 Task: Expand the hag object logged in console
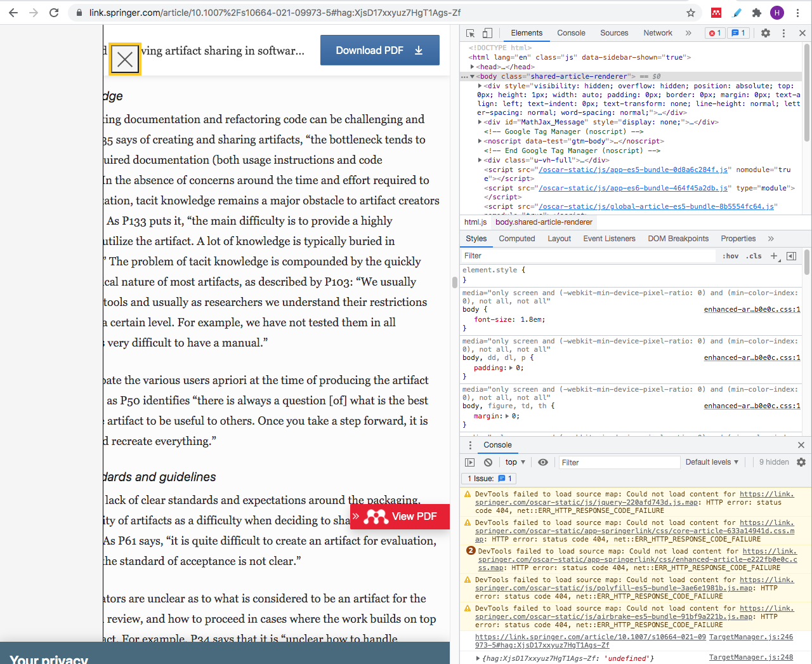click(478, 658)
